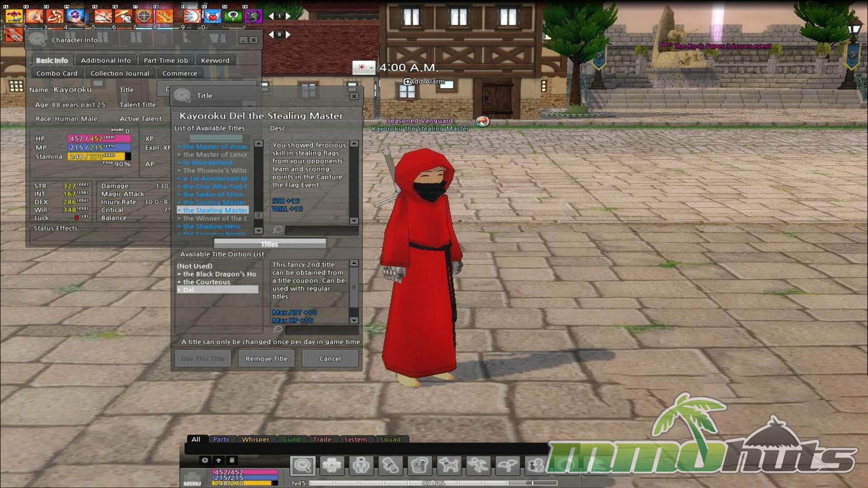The width and height of the screenshot is (868, 488).
Task: Open the quest scroll icon
Action: (x=390, y=465)
